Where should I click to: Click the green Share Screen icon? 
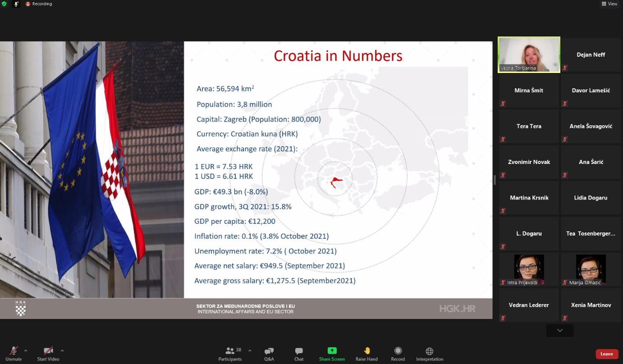coord(332,351)
